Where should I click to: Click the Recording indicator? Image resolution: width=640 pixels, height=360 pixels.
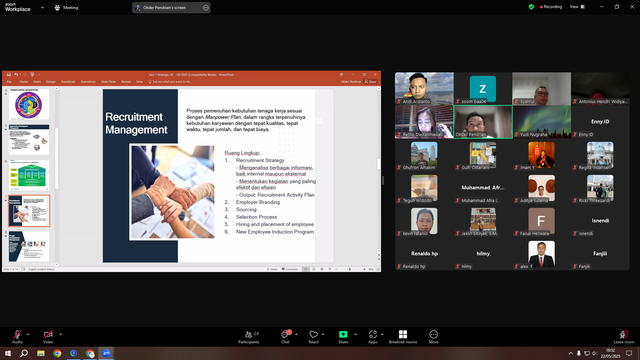pos(551,7)
